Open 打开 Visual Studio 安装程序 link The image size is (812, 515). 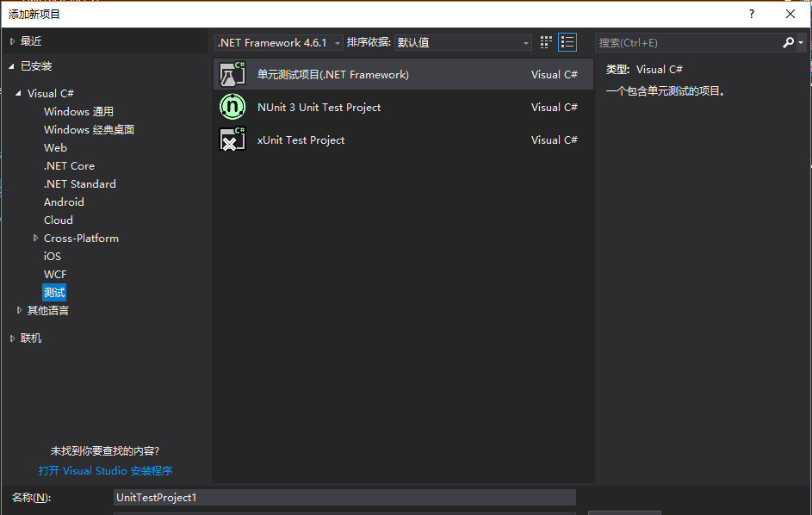pyautogui.click(x=105, y=470)
